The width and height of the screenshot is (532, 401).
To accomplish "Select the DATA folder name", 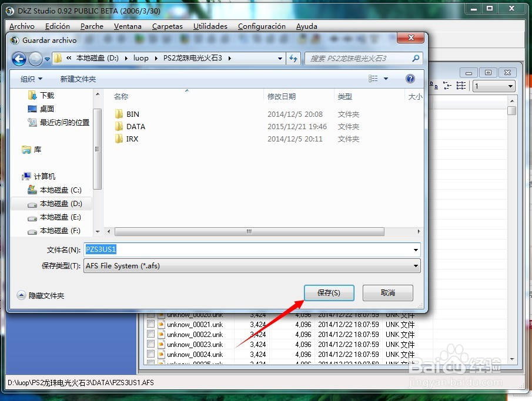I will click(136, 126).
